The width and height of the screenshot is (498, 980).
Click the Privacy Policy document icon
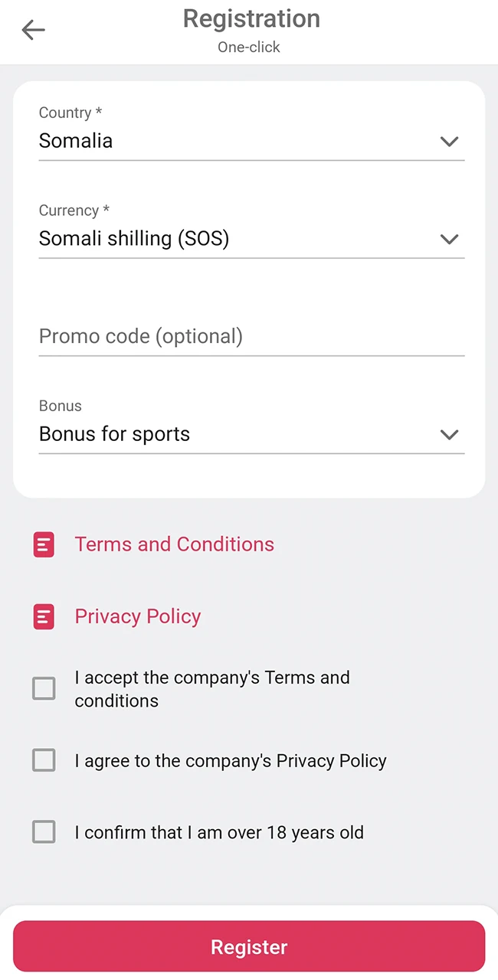tap(44, 616)
